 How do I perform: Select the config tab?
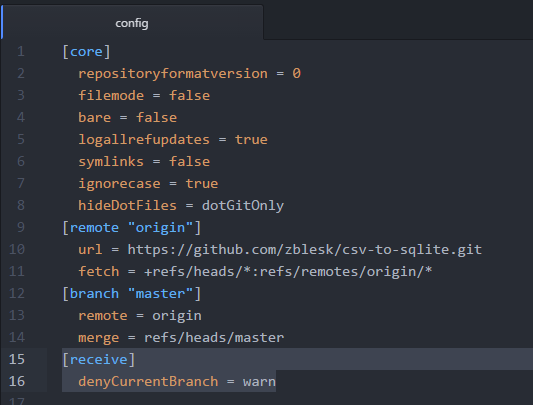pos(132,23)
